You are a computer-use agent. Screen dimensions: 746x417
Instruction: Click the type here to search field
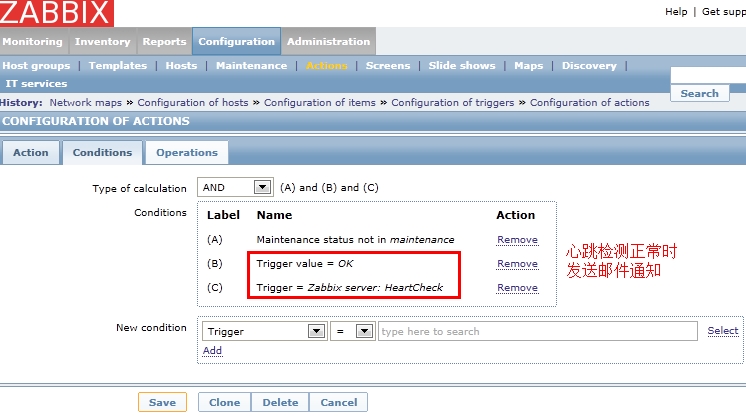538,331
